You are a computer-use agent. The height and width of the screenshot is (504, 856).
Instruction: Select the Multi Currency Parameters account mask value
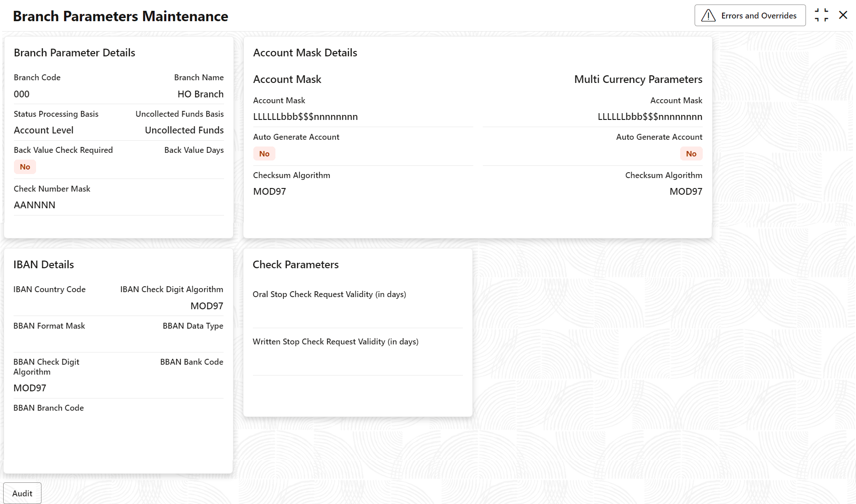pos(650,117)
